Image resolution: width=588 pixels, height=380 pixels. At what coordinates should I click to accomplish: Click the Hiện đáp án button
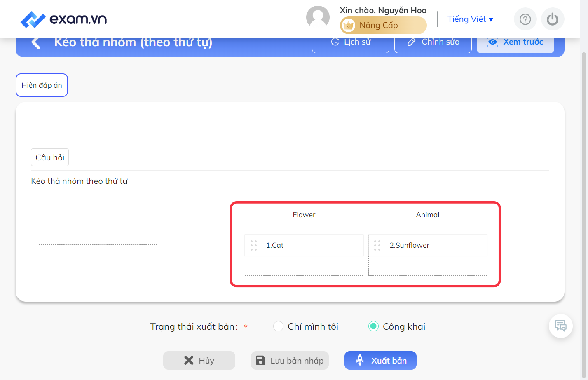coord(42,85)
